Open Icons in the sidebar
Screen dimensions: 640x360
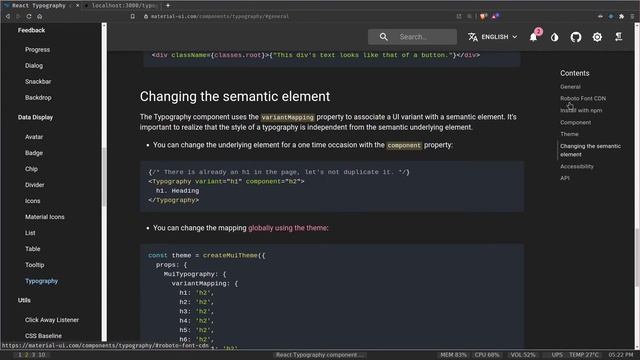33,200
